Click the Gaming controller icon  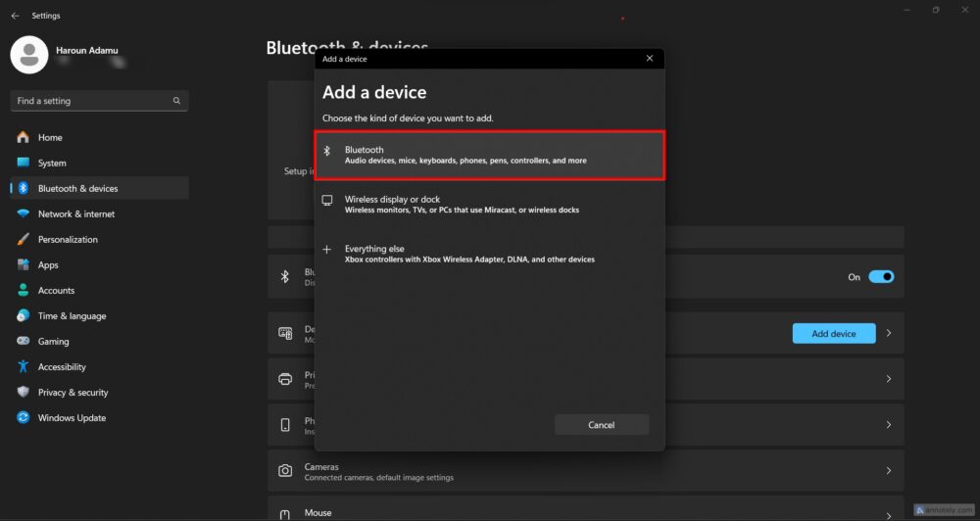pos(23,341)
